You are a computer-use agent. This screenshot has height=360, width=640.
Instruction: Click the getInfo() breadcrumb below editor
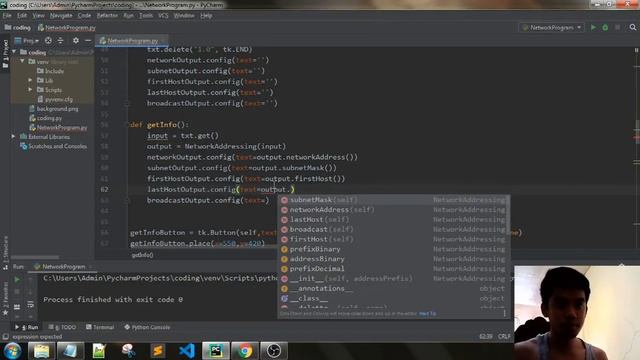(x=142, y=255)
